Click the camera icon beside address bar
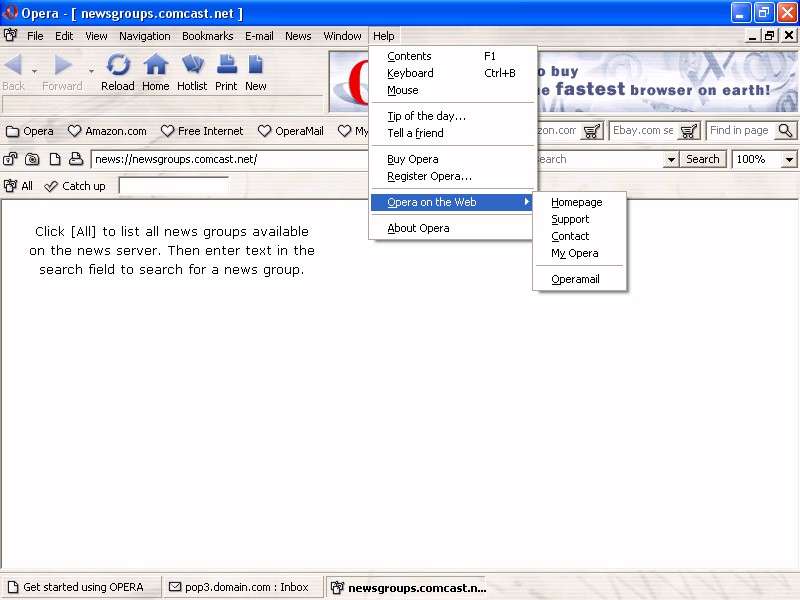This screenshot has width=800, height=600. [x=32, y=159]
